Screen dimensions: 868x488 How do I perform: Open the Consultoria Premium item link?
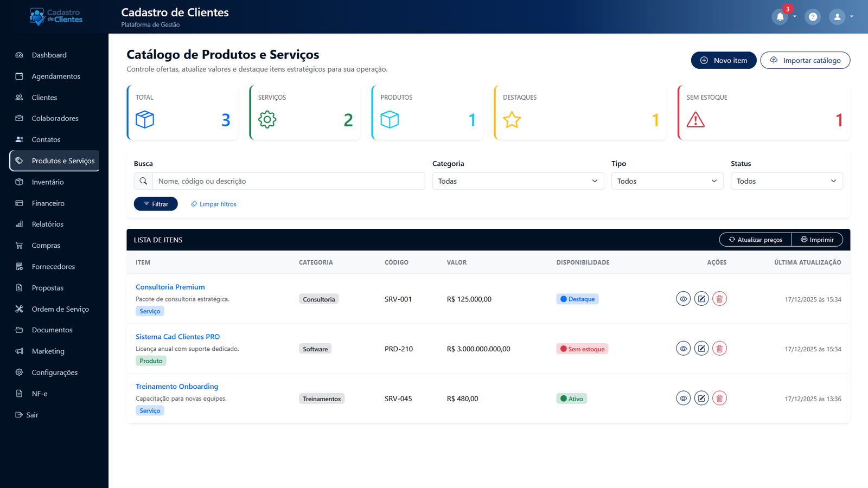pos(170,286)
